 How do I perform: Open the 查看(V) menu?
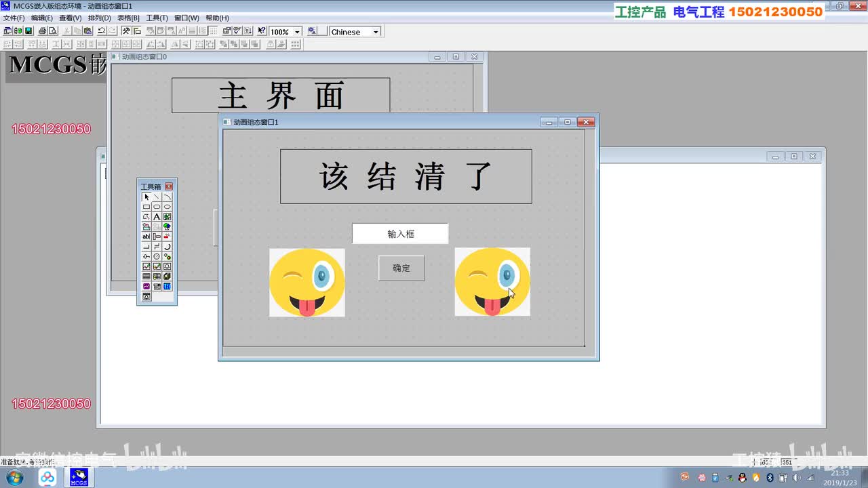(70, 18)
